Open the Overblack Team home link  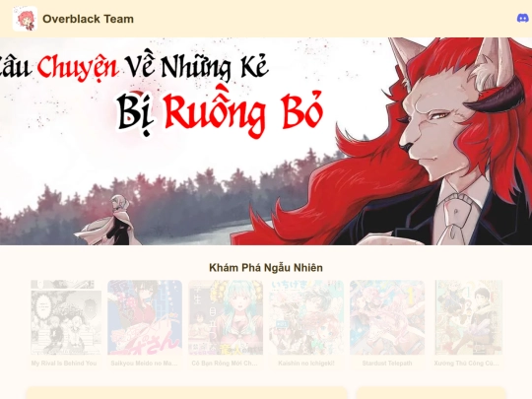(88, 19)
